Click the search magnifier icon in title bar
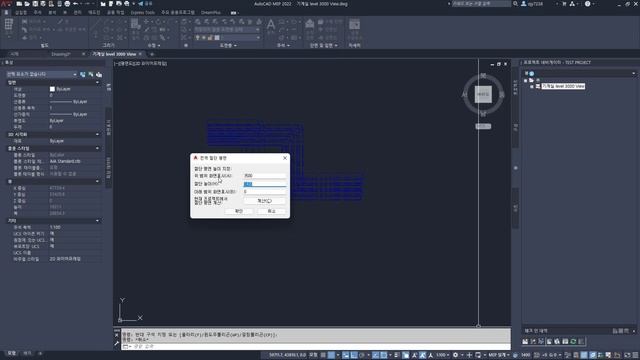The width and height of the screenshot is (640, 360). (x=516, y=4)
